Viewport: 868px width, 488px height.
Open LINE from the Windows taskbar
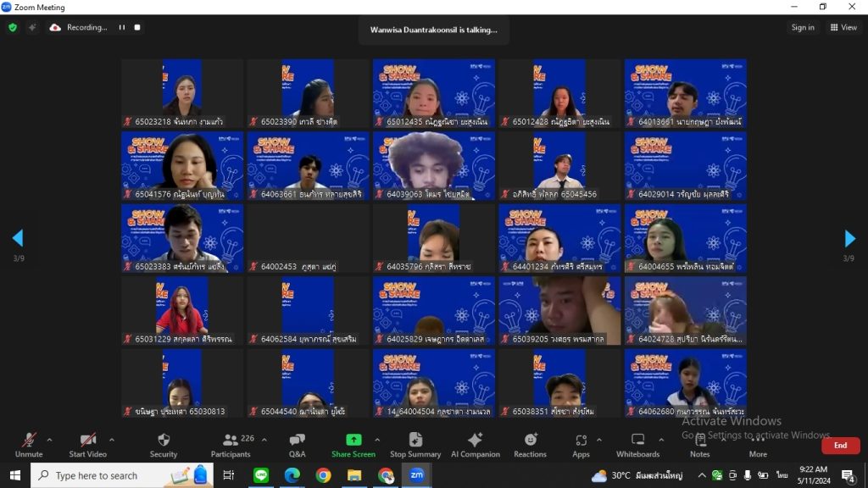pos(261,475)
